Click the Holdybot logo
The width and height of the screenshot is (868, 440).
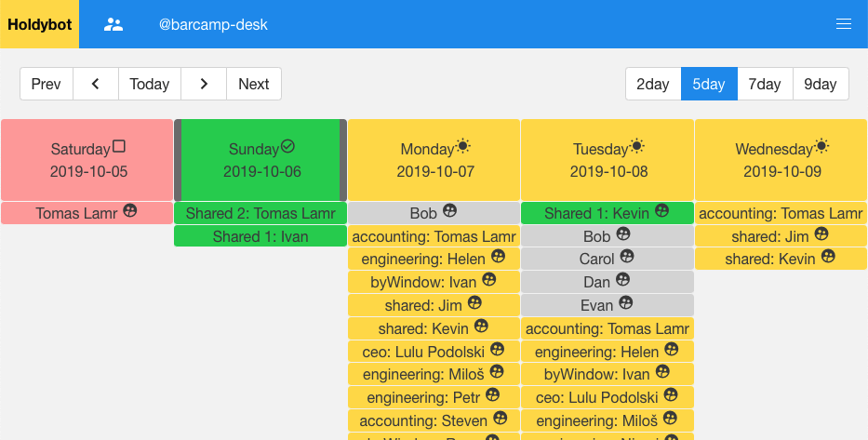tap(40, 24)
